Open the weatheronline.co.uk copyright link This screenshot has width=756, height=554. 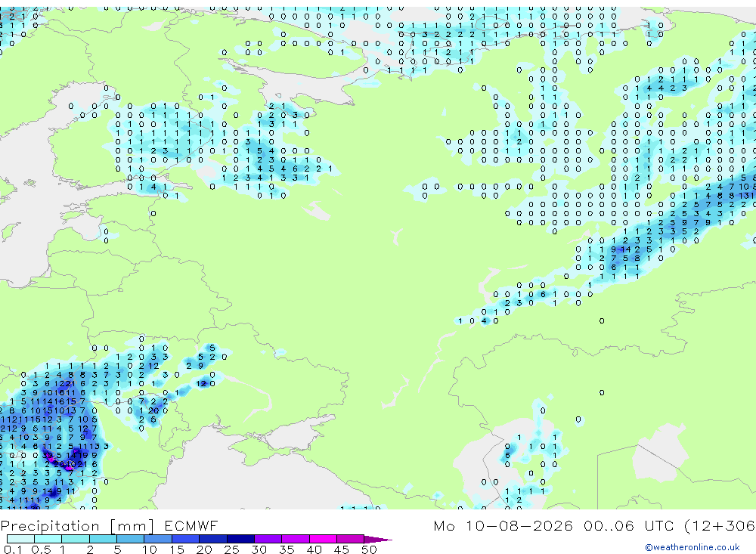pyautogui.click(x=692, y=547)
